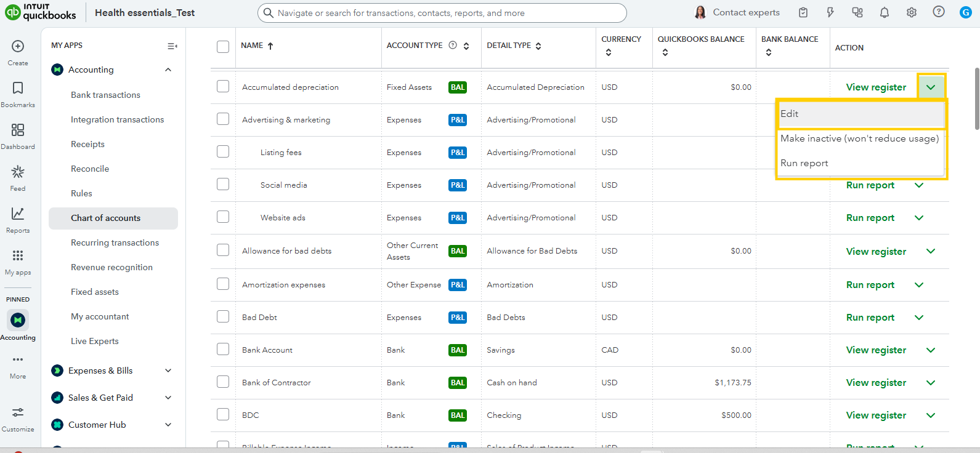Viewport: 980px width, 453px height.
Task: View register for BDC
Action: pyautogui.click(x=876, y=415)
